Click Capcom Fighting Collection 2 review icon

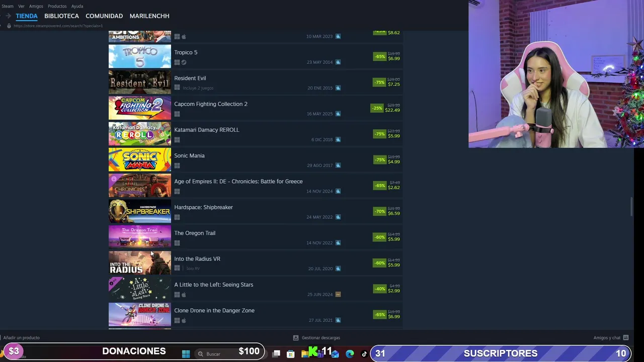(x=338, y=114)
